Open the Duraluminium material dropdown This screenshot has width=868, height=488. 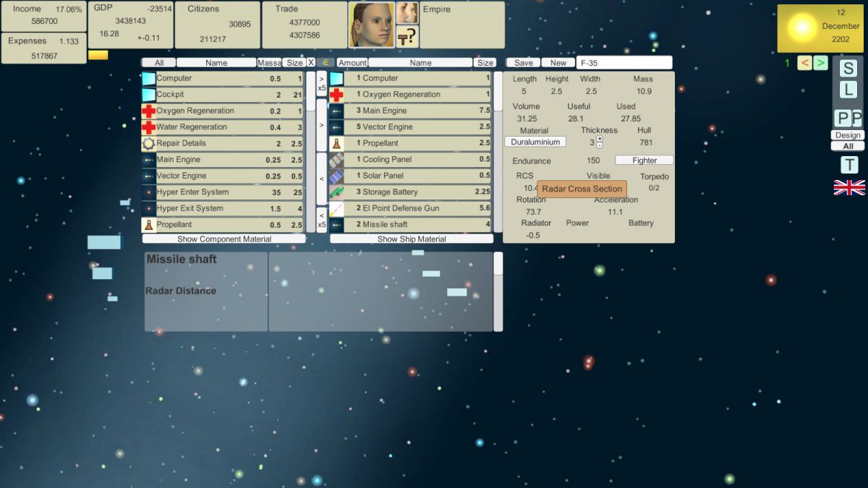(x=535, y=142)
